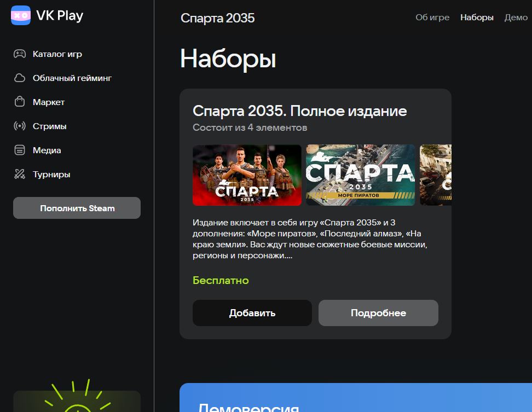Click the Добавить button
Image resolution: width=532 pixels, height=412 pixels.
pyautogui.click(x=252, y=313)
